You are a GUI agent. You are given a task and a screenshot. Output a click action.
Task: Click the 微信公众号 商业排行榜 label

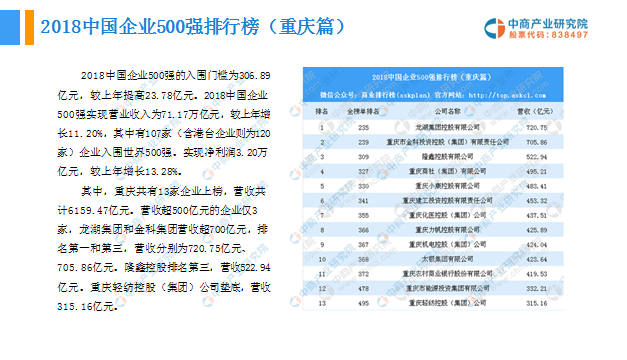tap(375, 95)
